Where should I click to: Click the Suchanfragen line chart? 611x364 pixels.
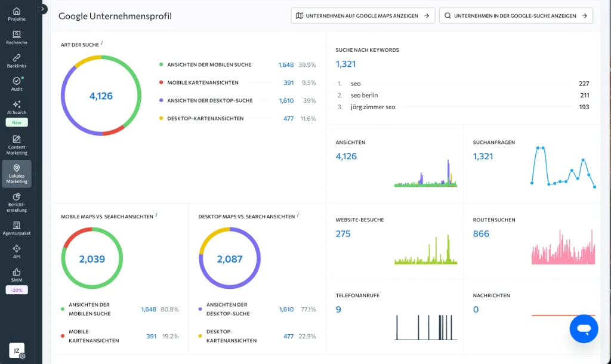click(x=563, y=167)
